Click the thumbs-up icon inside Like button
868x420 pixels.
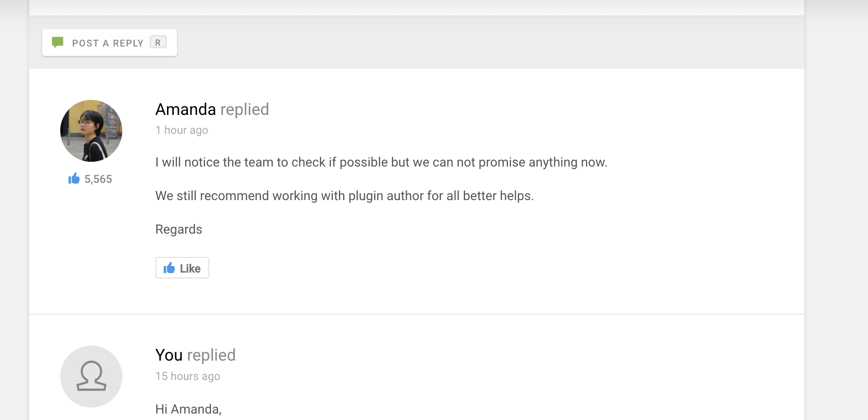tap(169, 268)
